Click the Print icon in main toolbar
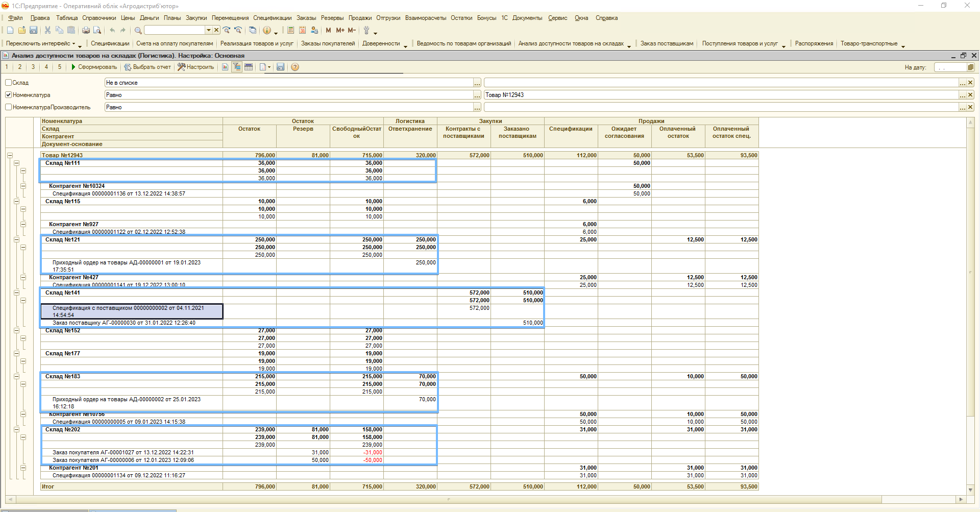 tap(86, 31)
